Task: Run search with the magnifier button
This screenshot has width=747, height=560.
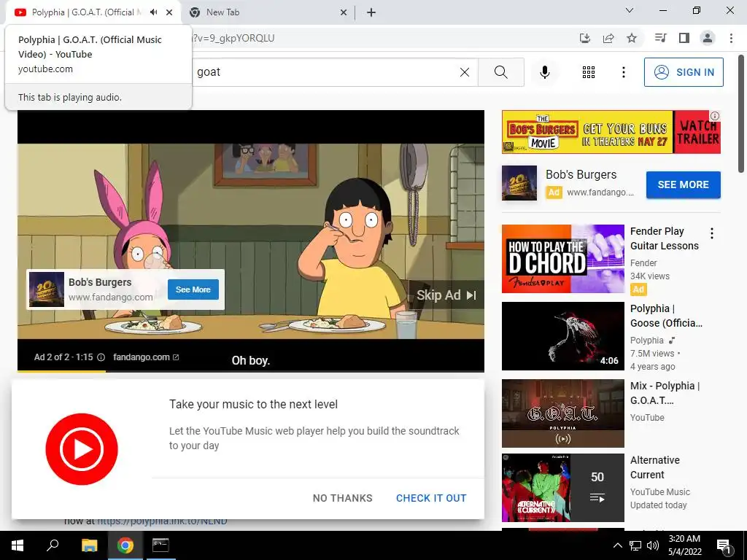Action: coord(500,72)
